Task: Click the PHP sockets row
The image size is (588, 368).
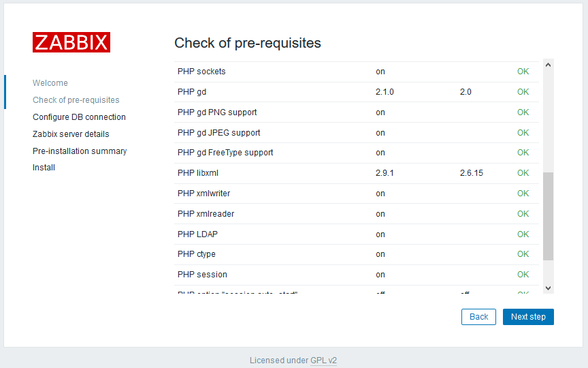Action: pos(357,72)
